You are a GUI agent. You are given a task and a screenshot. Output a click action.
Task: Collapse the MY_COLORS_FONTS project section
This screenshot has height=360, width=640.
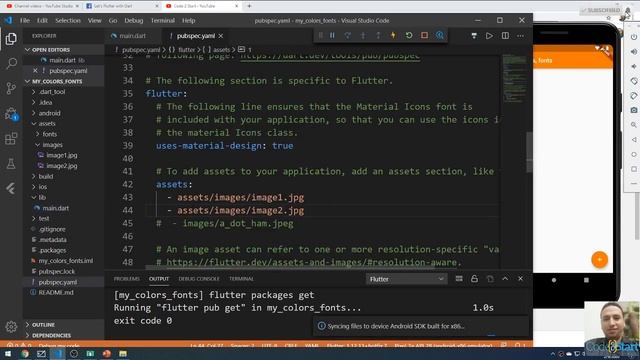pos(63,81)
